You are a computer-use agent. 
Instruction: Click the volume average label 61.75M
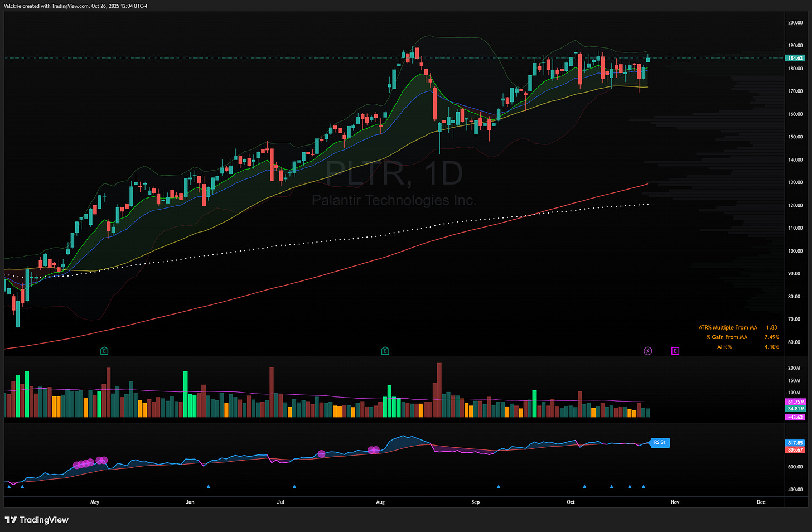point(795,402)
